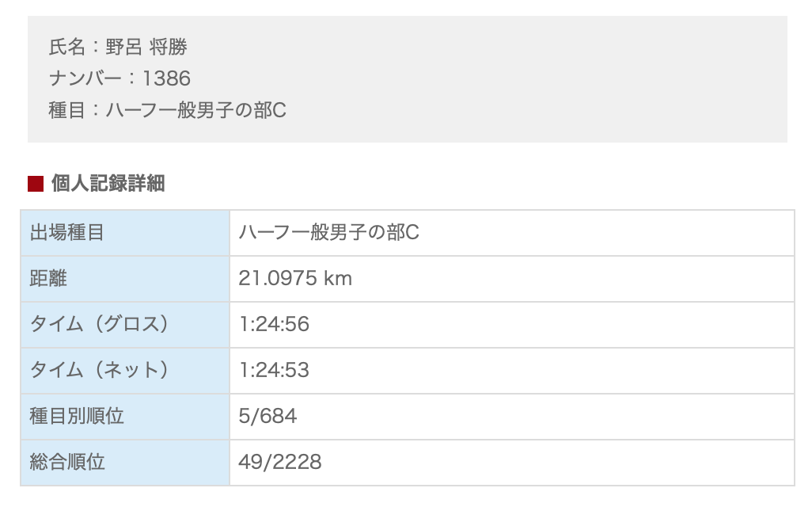Screen dimensions: 812x507
Task: Click the red square section marker icon
Action: pos(35,184)
